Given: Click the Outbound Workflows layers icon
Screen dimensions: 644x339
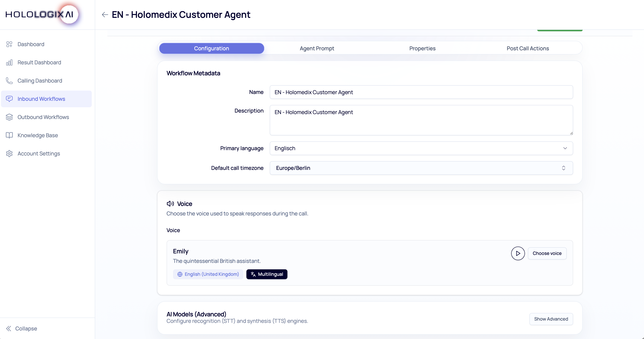Looking at the screenshot, I should click(x=9, y=117).
